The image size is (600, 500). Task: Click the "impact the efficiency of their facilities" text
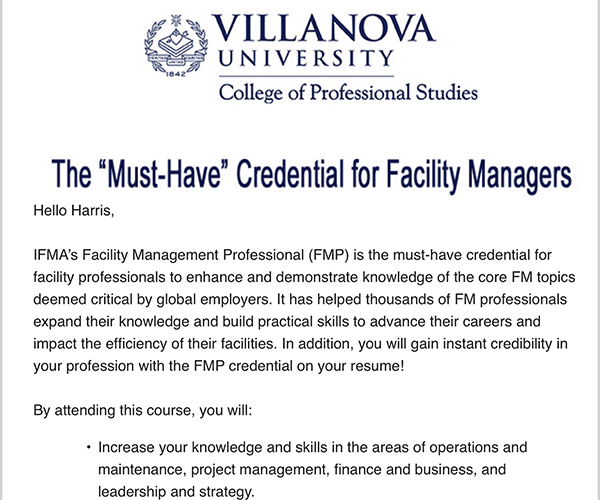(x=155, y=344)
